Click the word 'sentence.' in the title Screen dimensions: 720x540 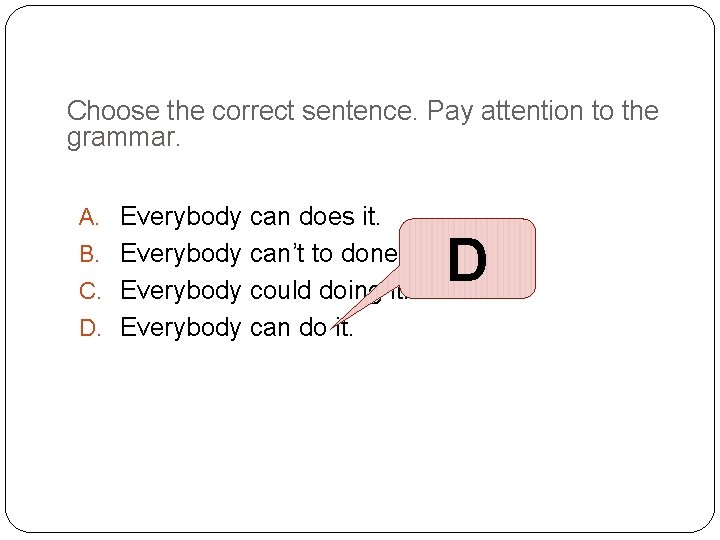point(360,111)
